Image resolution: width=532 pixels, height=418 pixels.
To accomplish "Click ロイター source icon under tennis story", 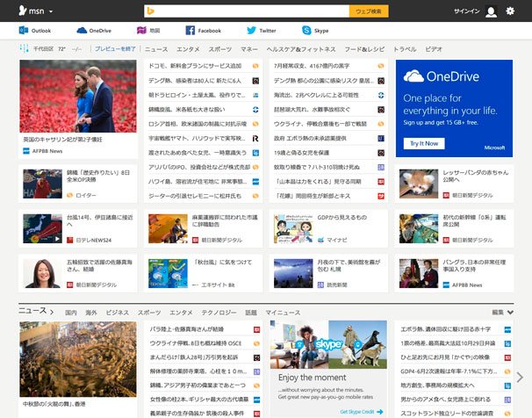I will point(69,195).
